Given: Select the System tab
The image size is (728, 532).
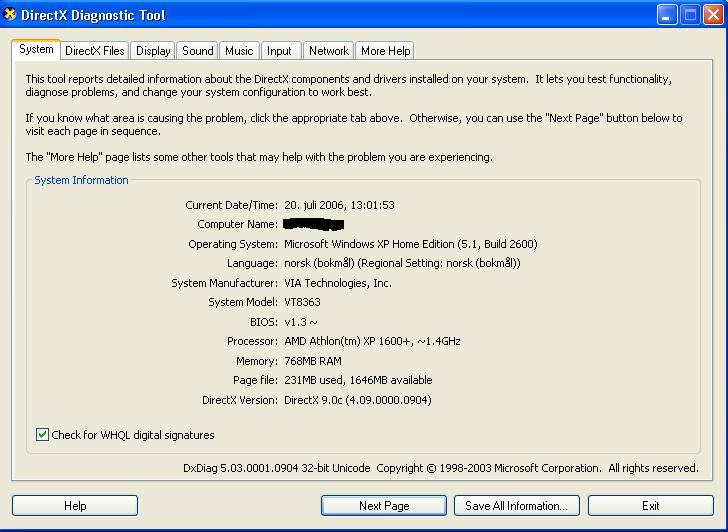Looking at the screenshot, I should [36, 50].
